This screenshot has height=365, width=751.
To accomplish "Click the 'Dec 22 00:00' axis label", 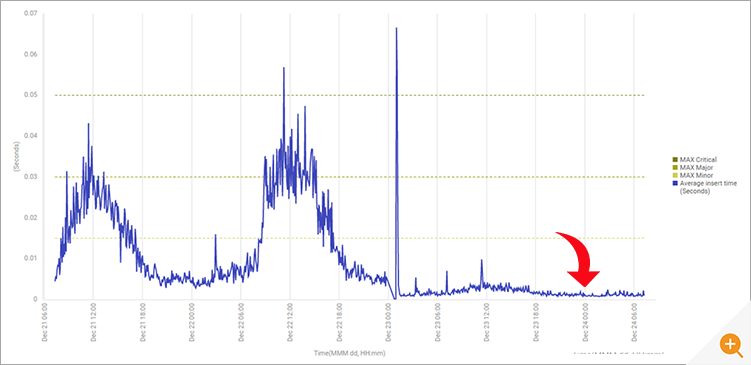I will pyautogui.click(x=192, y=321).
